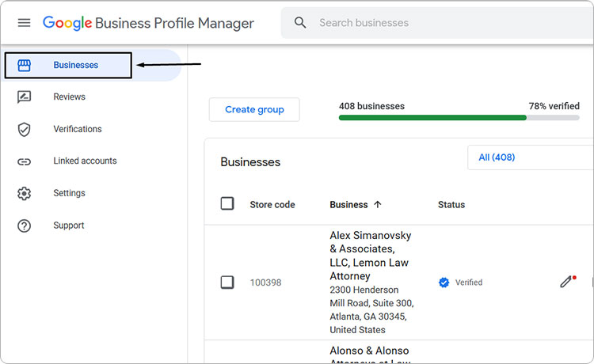This screenshot has width=594, height=364.
Task: Check the box for store 100398
Action: point(227,282)
